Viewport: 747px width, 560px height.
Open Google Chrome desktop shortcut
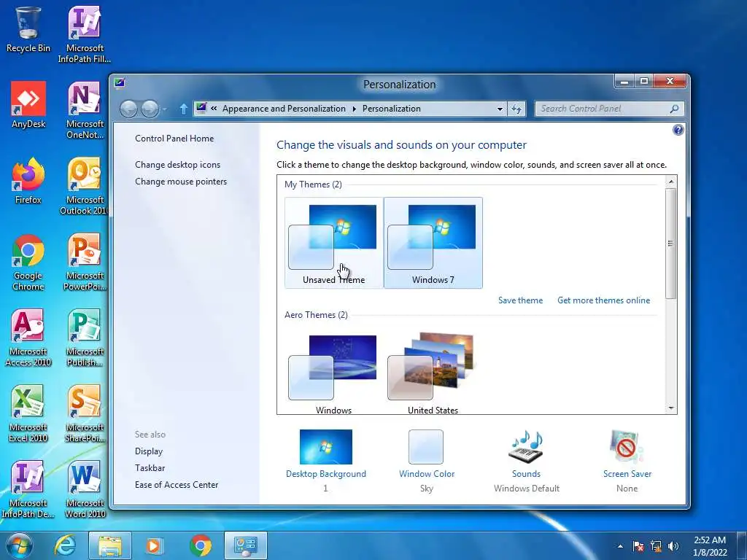[28, 262]
